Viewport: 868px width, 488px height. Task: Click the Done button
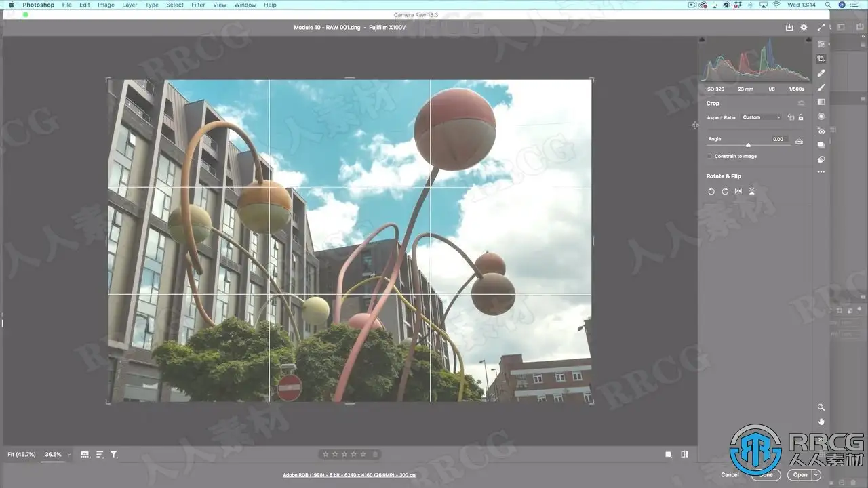click(766, 474)
